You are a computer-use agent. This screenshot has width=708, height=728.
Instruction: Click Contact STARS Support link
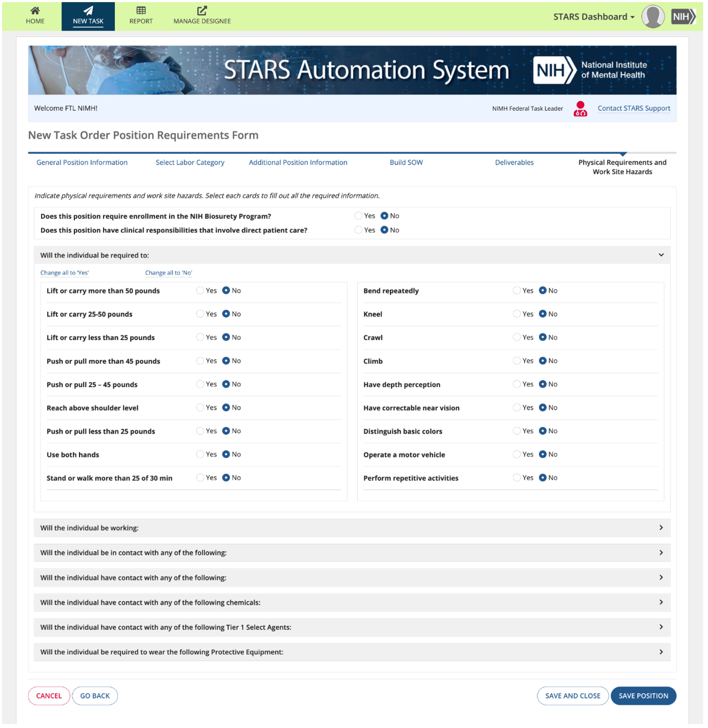(x=634, y=108)
